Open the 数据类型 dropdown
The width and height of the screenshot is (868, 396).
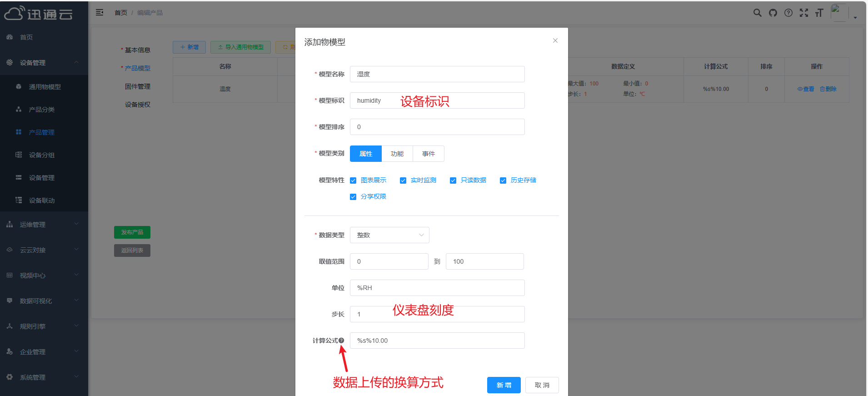389,235
